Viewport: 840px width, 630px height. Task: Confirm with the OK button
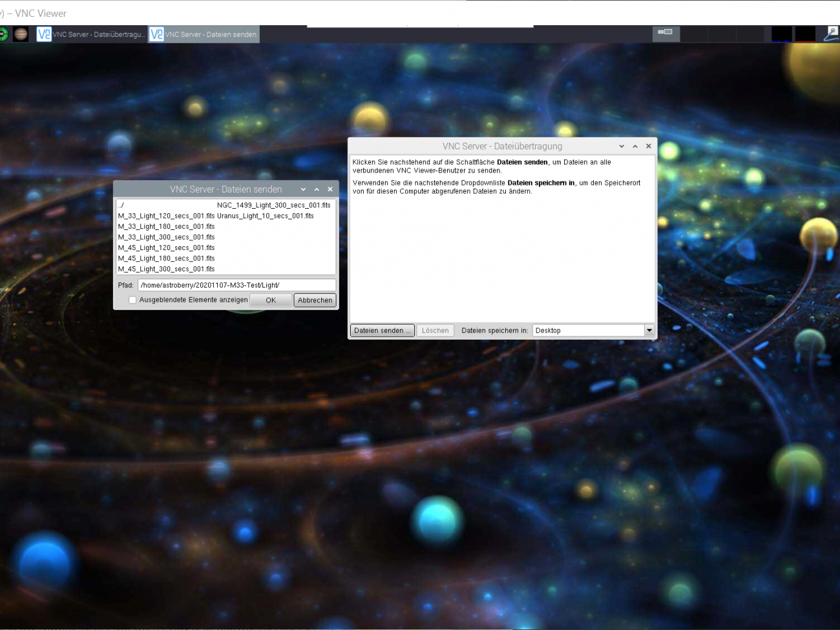click(271, 300)
